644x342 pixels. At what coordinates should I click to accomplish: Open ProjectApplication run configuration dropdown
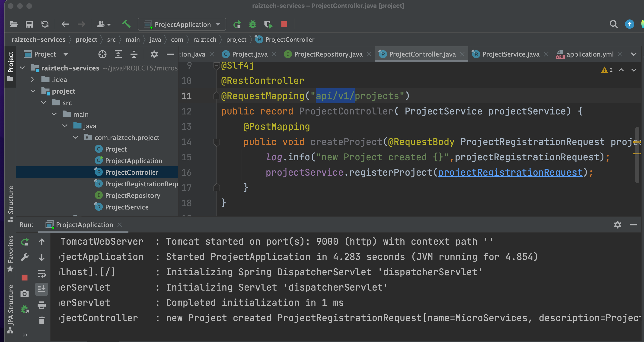(182, 24)
